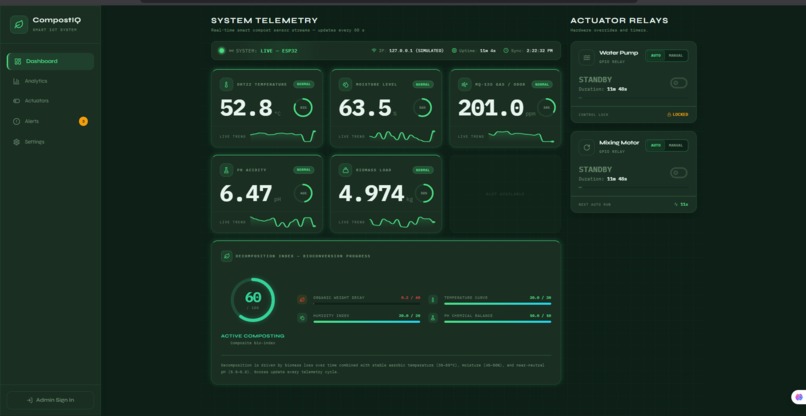Click the round purple icon at bottom-right edge
The width and height of the screenshot is (806, 416).
coord(798,397)
